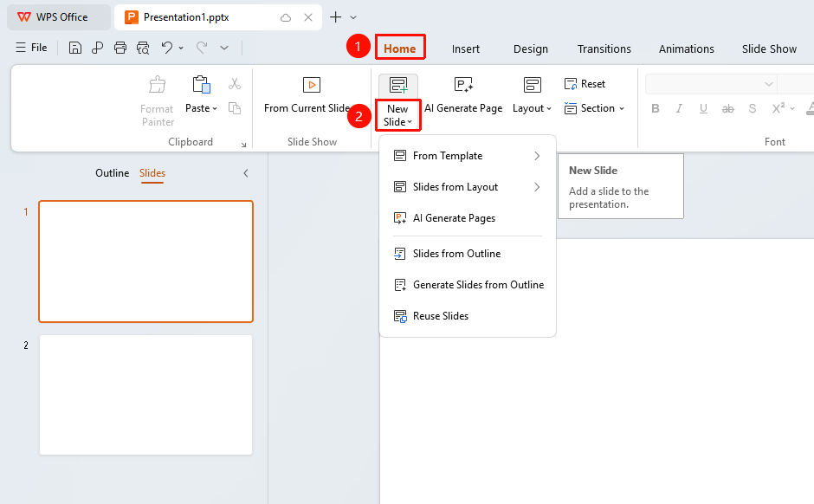Select slide 2 thumbnail

point(145,395)
